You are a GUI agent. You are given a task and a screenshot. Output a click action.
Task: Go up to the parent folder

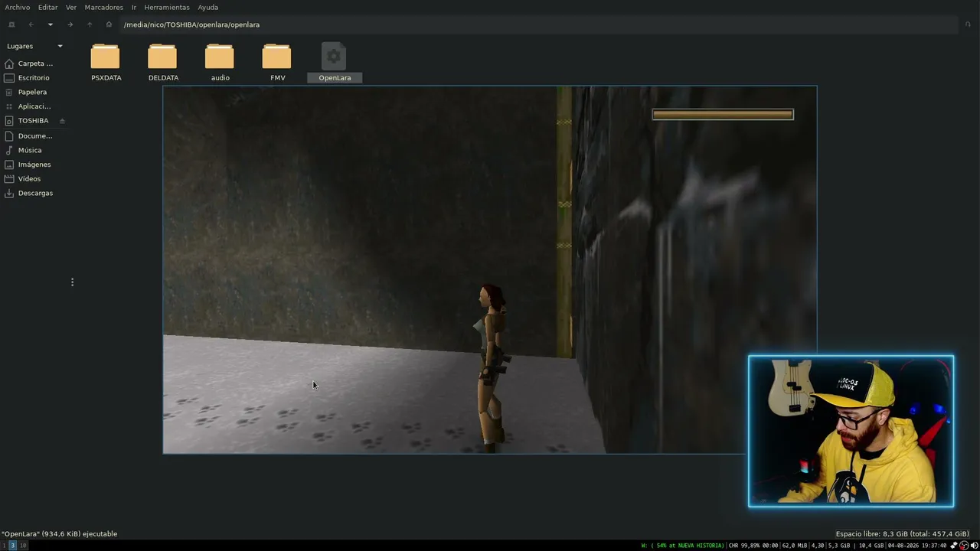click(x=89, y=24)
